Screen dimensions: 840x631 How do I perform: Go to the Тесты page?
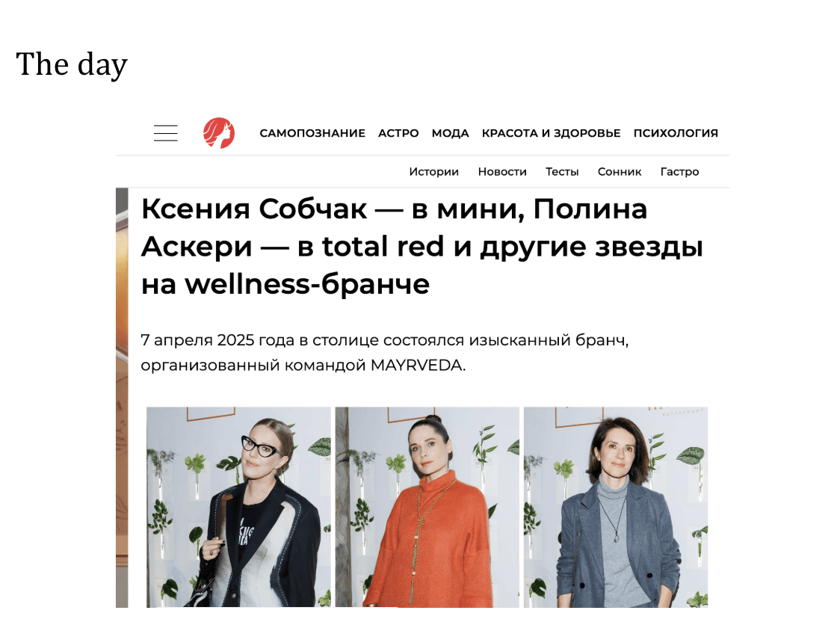[562, 171]
